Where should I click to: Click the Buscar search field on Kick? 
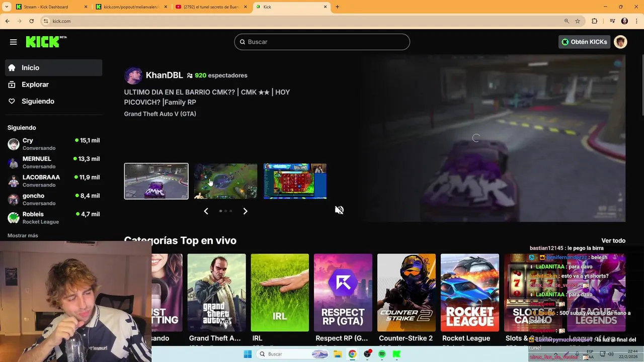(322, 42)
